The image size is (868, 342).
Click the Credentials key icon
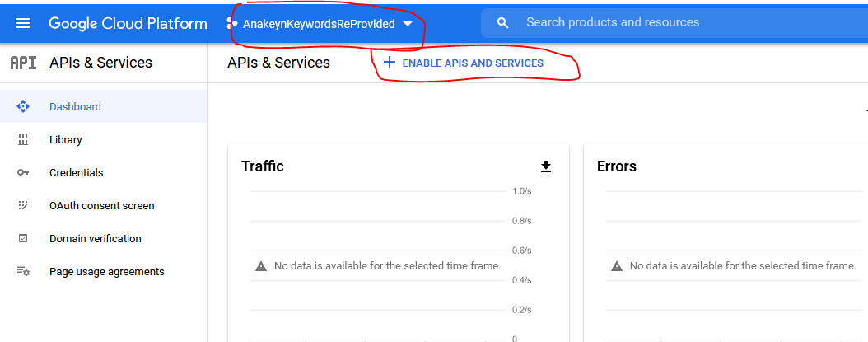[x=23, y=173]
